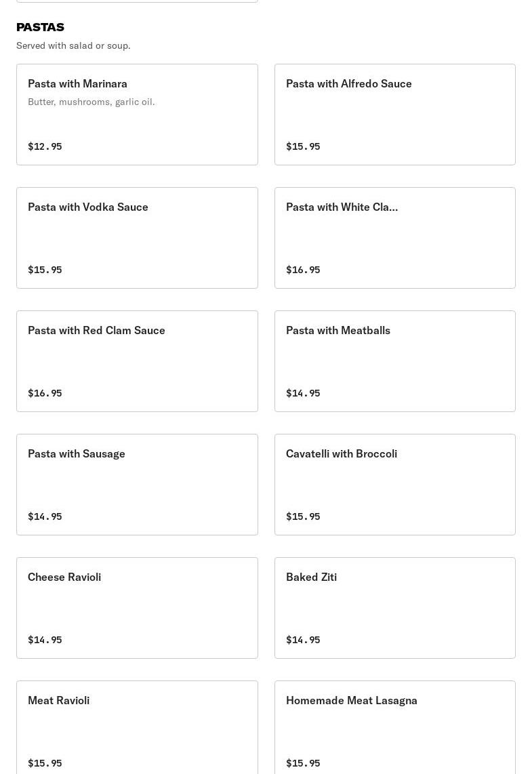Click the $14.95 price for Baked Ziti
Screen dimensions: 532x774
[303, 640]
